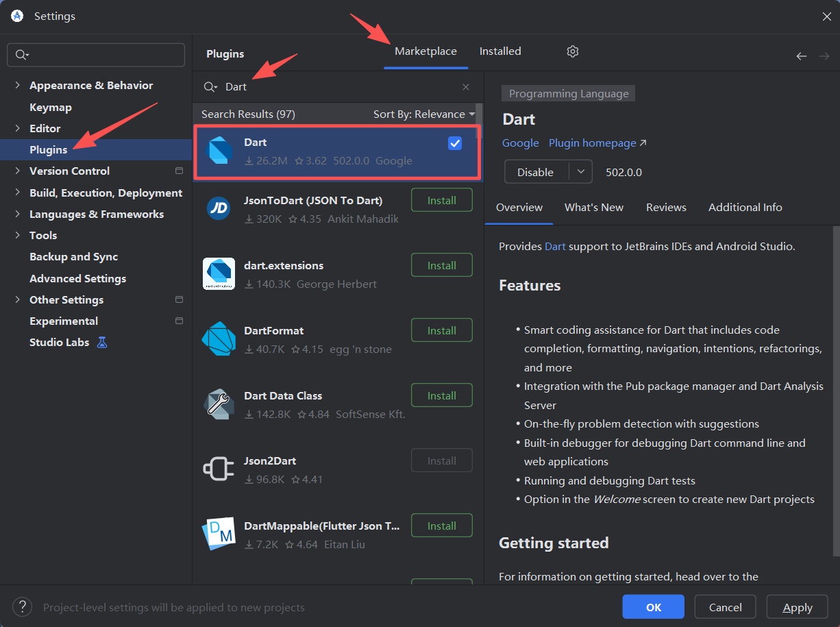
Task: Click the Studio Labs flask icon
Action: click(x=102, y=342)
